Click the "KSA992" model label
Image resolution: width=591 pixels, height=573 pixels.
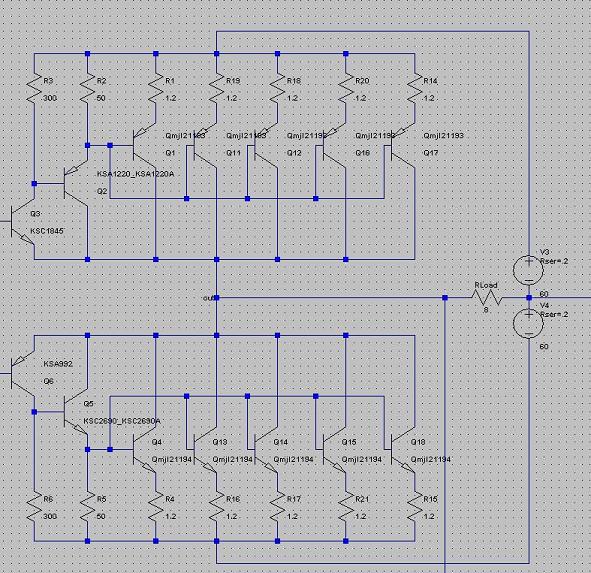click(x=58, y=364)
